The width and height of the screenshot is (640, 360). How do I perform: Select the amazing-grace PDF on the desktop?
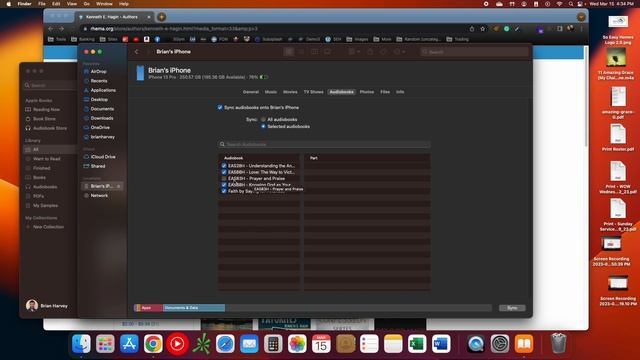tap(618, 103)
